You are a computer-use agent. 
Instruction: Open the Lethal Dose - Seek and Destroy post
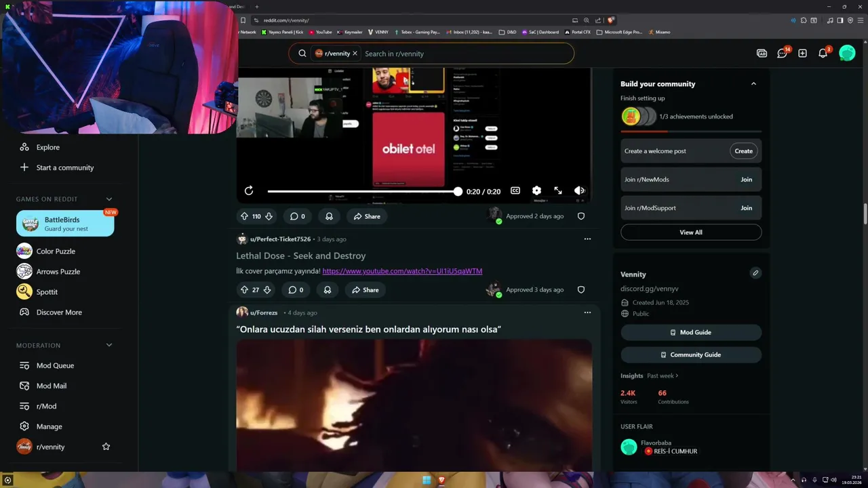[301, 256]
